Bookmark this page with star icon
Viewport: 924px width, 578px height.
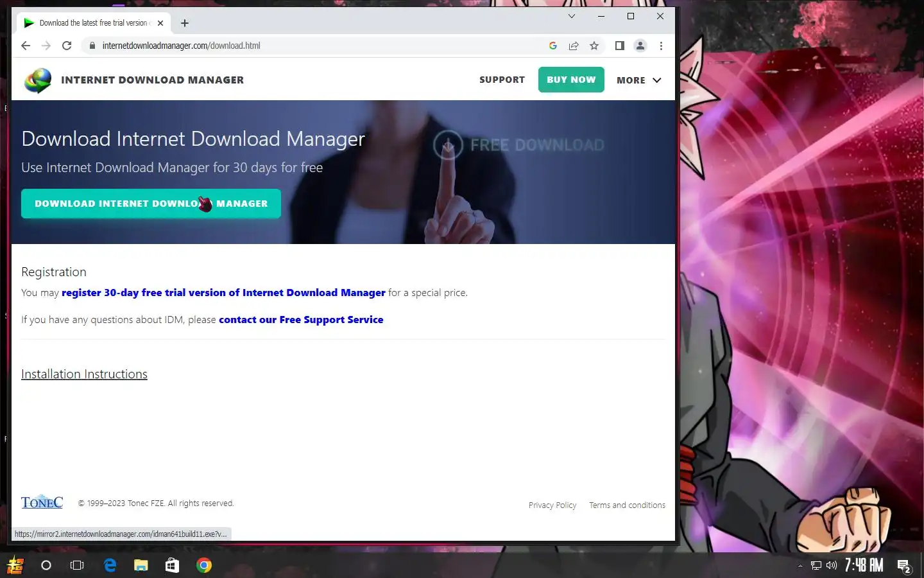click(594, 46)
